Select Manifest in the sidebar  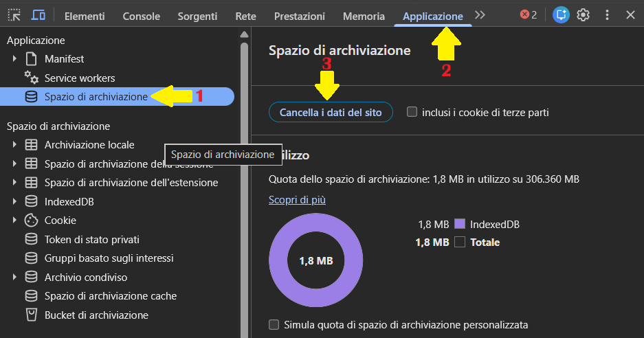[64, 58]
